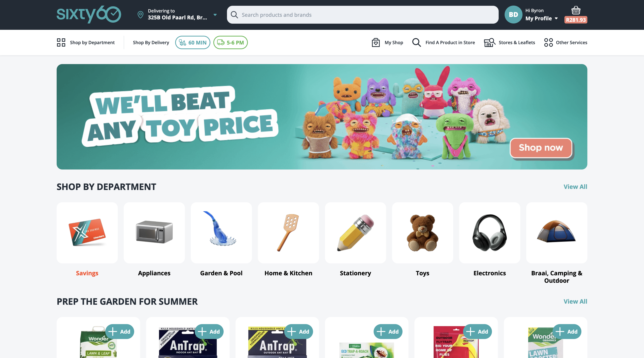Image resolution: width=644 pixels, height=358 pixels.
Task: Select the Toys department tile
Action: 422,239
